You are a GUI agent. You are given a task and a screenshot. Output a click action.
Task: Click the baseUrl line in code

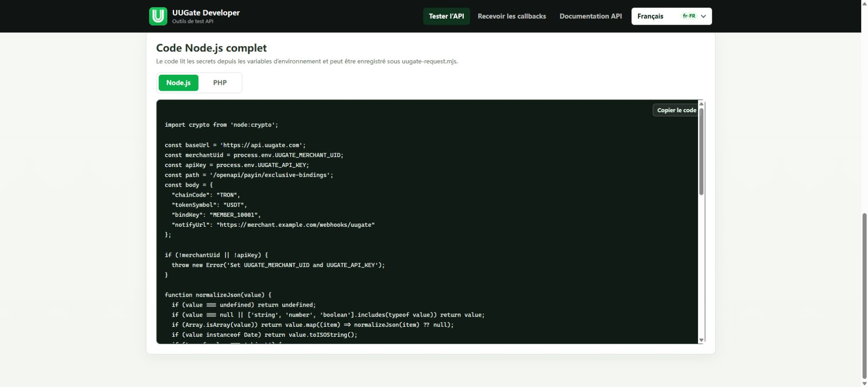(235, 145)
